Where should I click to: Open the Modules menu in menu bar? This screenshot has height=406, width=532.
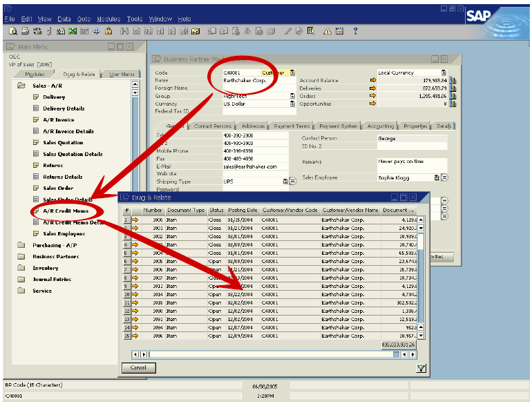(108, 19)
